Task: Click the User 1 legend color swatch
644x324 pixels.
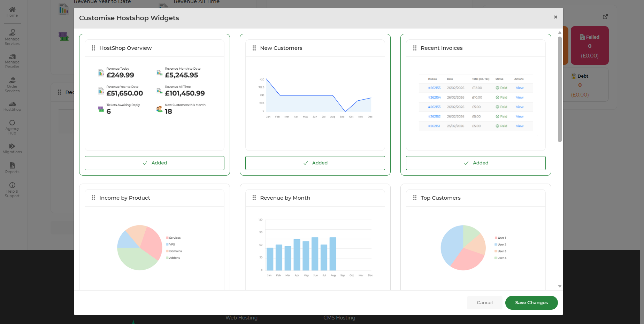Action: [x=496, y=238]
